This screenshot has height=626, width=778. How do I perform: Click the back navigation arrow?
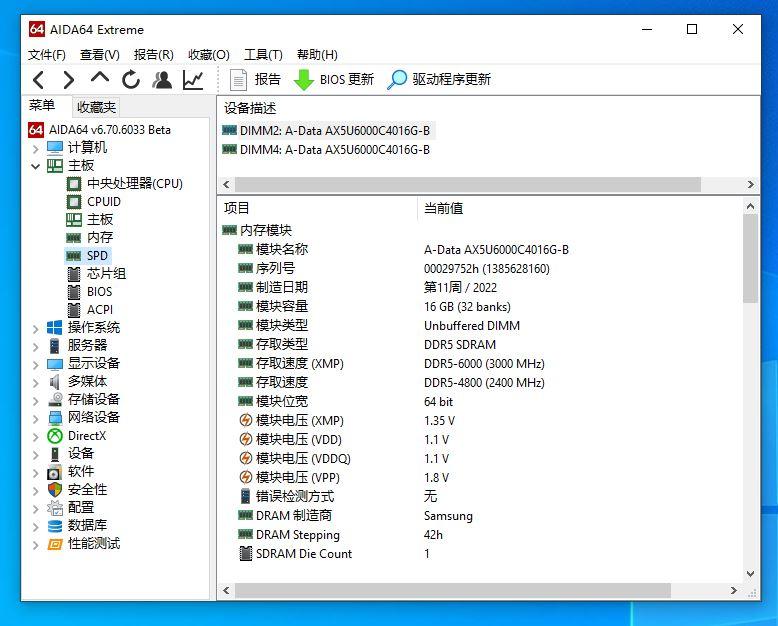(38, 80)
